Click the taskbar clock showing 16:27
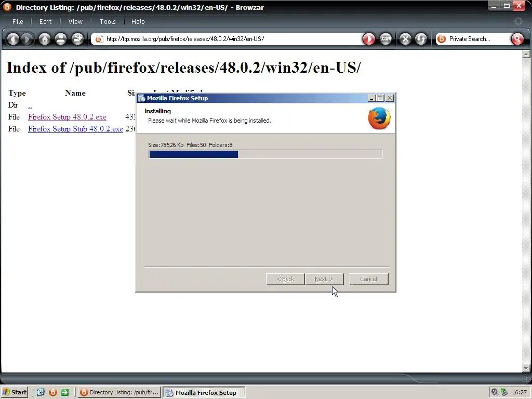 point(520,392)
